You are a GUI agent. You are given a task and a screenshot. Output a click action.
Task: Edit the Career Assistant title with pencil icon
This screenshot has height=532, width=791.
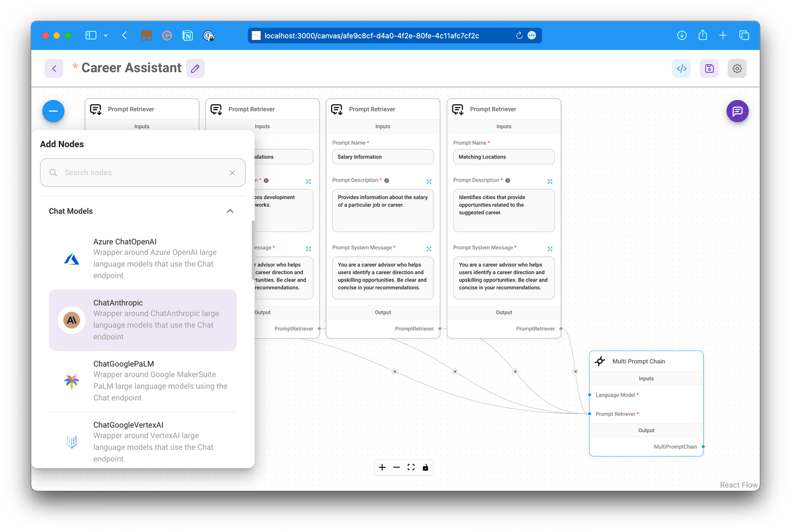tap(195, 68)
